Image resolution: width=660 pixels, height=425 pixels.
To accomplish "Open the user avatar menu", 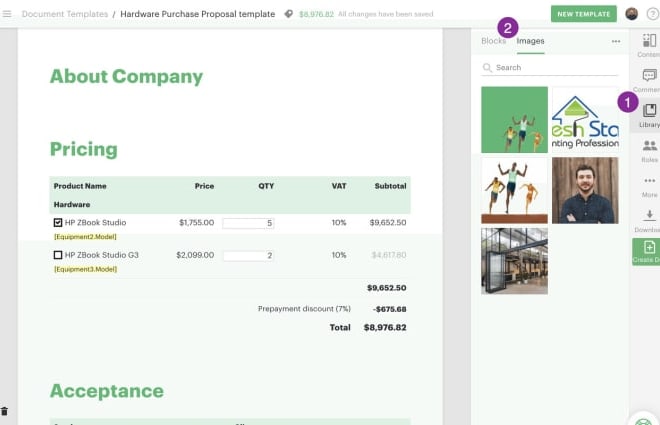I will [631, 14].
